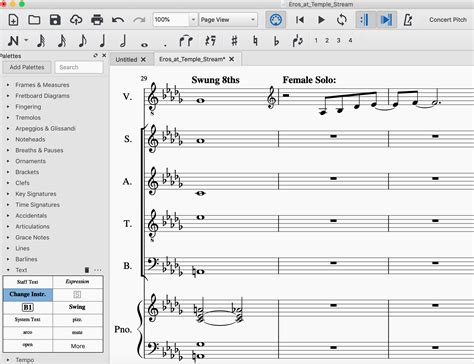The width and height of the screenshot is (474, 364).
Task: Create a new score with the document icon
Action: coord(13,20)
